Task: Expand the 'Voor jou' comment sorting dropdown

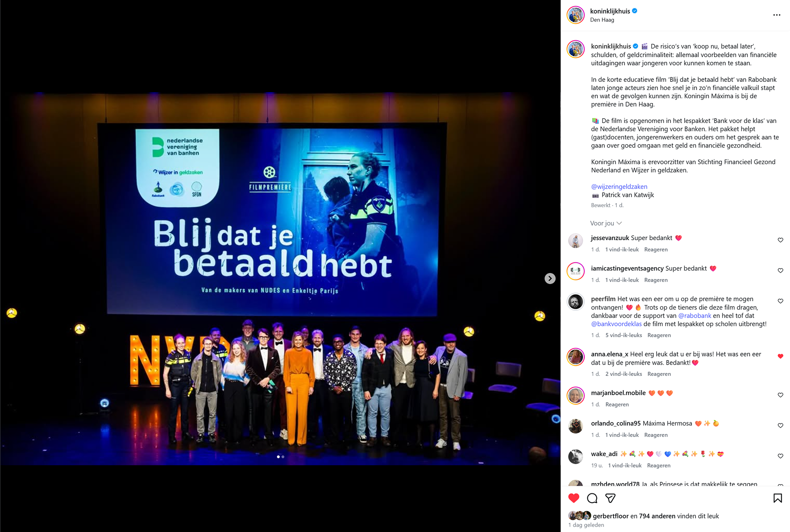Action: click(606, 223)
